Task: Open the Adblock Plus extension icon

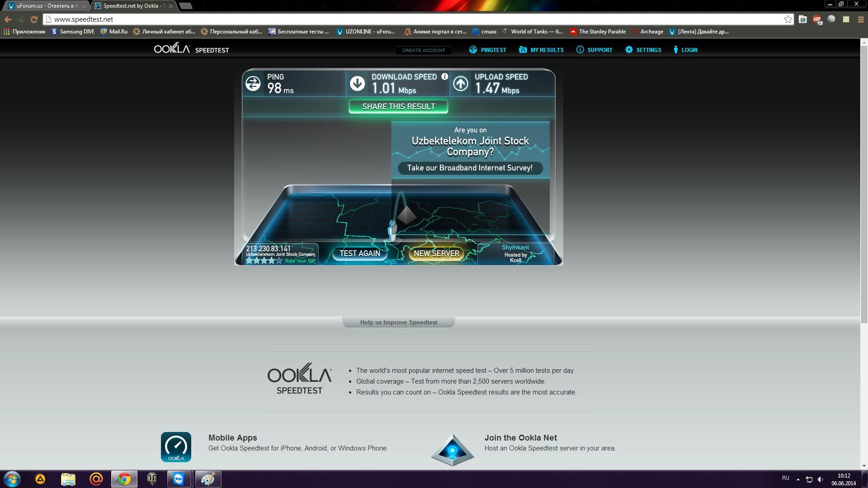Action: pyautogui.click(x=817, y=19)
